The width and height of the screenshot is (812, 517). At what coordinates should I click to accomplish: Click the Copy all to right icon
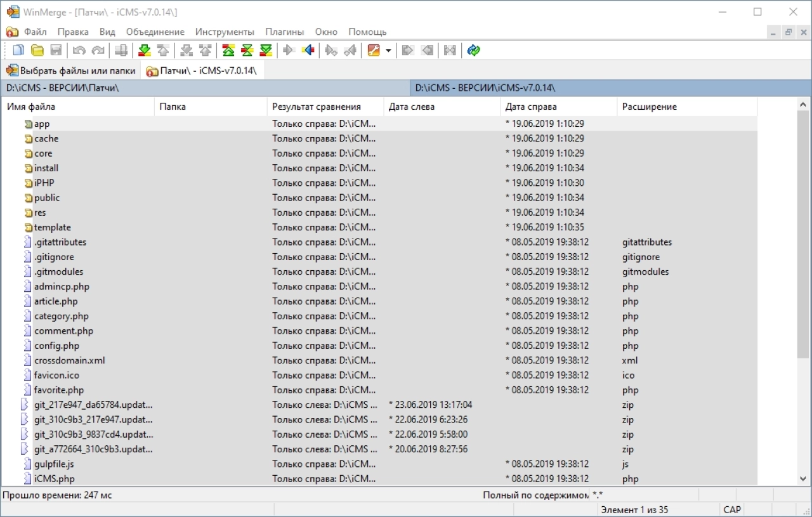pos(408,50)
